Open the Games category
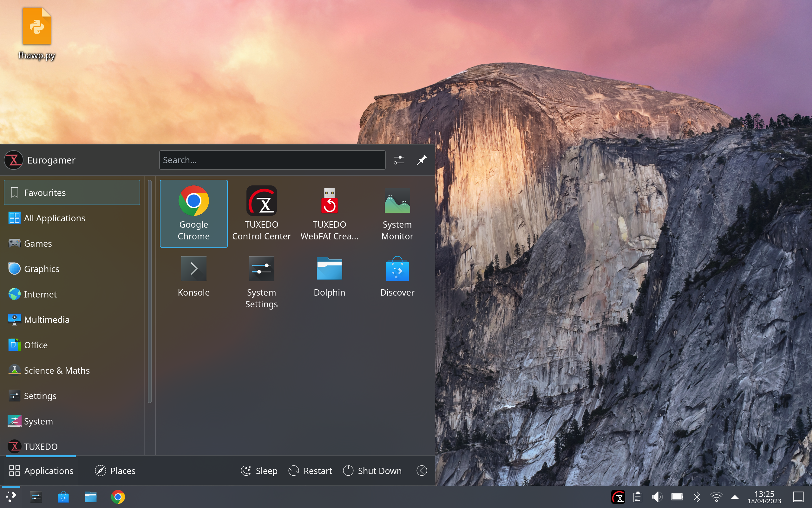The image size is (812, 508). pos(72,243)
